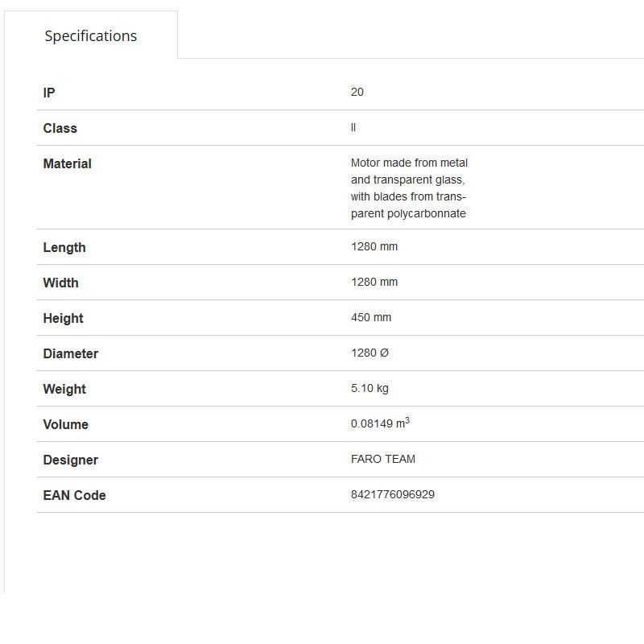Click the material description text
This screenshot has width=644, height=644.
click(409, 188)
